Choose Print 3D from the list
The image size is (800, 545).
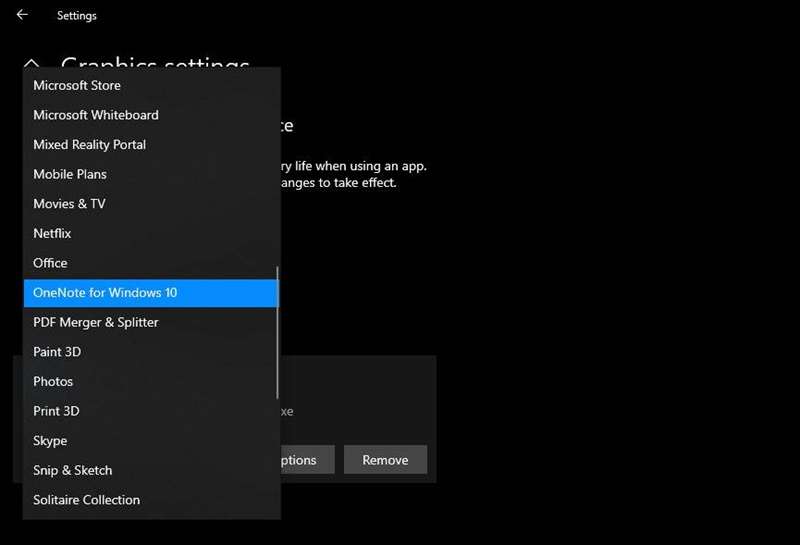(x=56, y=411)
